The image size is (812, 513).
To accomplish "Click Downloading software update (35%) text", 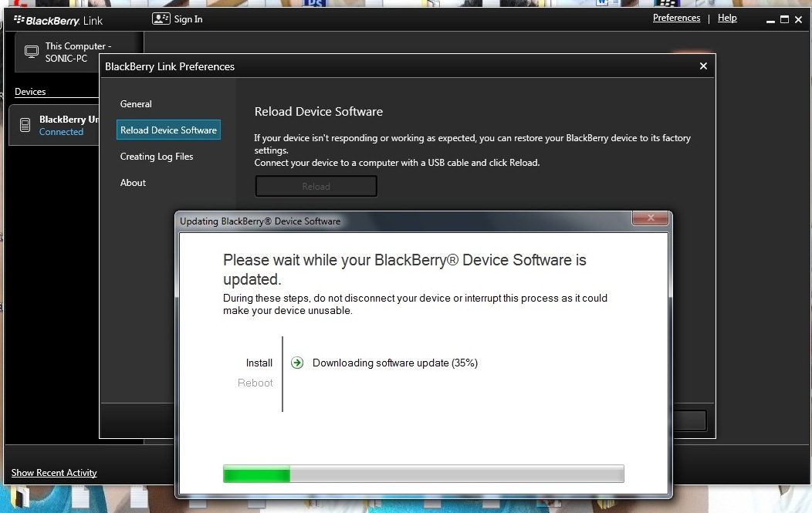I will (x=394, y=363).
